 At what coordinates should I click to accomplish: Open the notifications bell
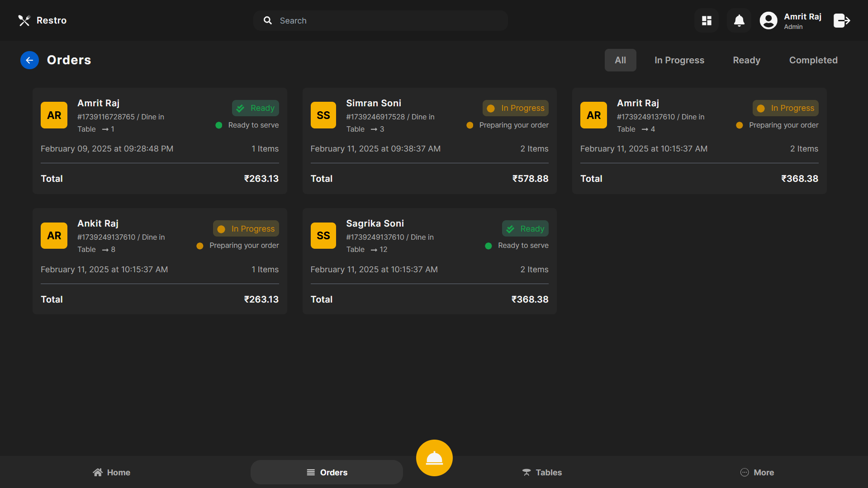click(x=739, y=20)
